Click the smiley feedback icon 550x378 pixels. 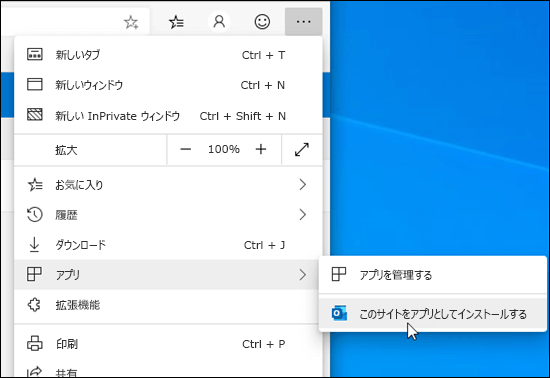pos(262,22)
